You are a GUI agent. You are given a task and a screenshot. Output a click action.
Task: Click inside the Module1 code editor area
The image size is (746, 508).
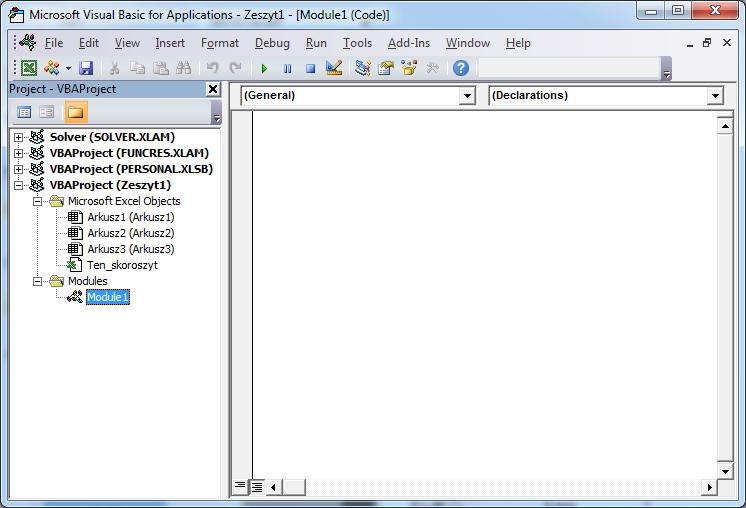tap(484, 294)
